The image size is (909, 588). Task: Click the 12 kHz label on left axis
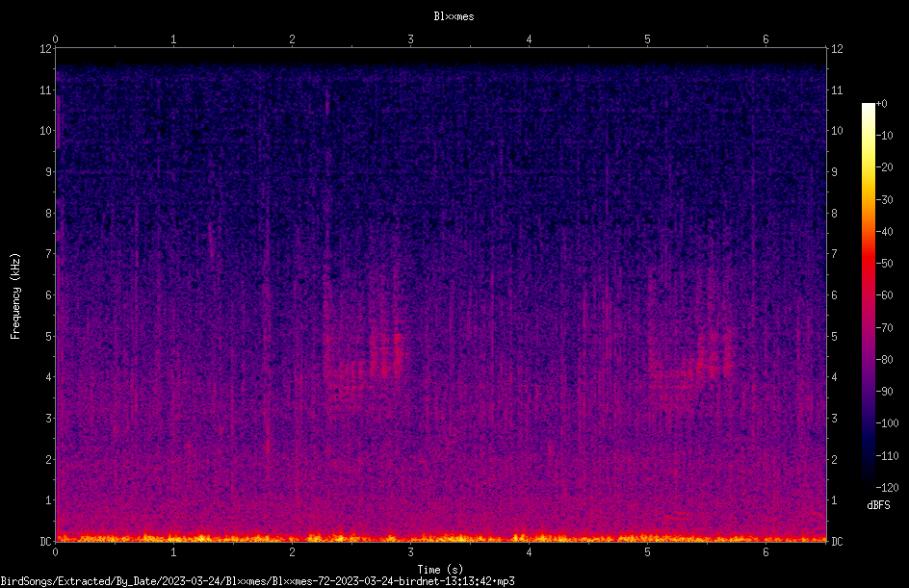pyautogui.click(x=46, y=49)
